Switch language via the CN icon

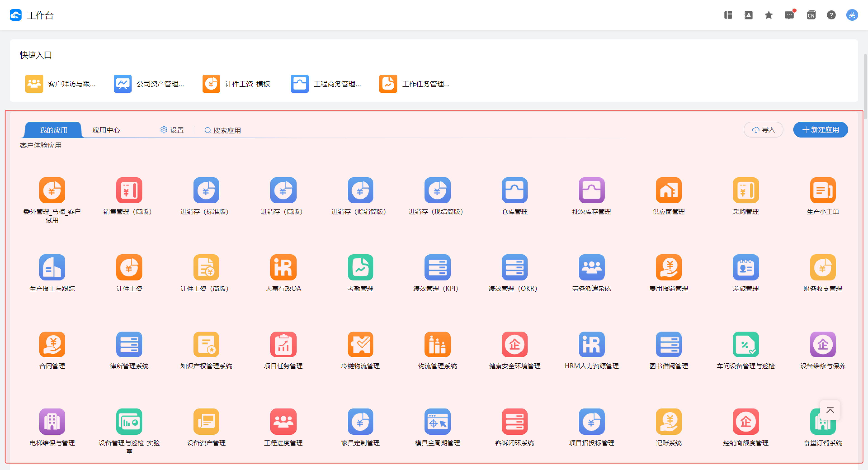point(811,15)
